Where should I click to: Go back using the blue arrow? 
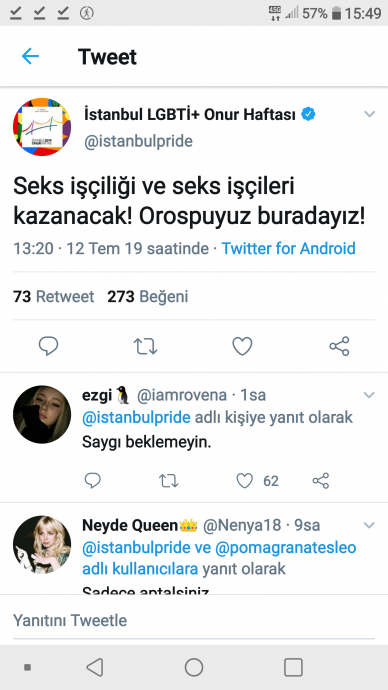(30, 56)
